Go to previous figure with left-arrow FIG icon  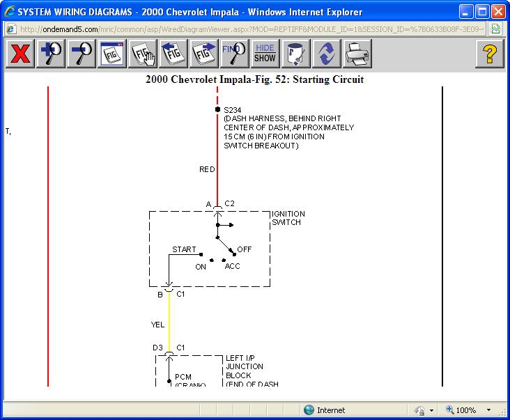[173, 54]
